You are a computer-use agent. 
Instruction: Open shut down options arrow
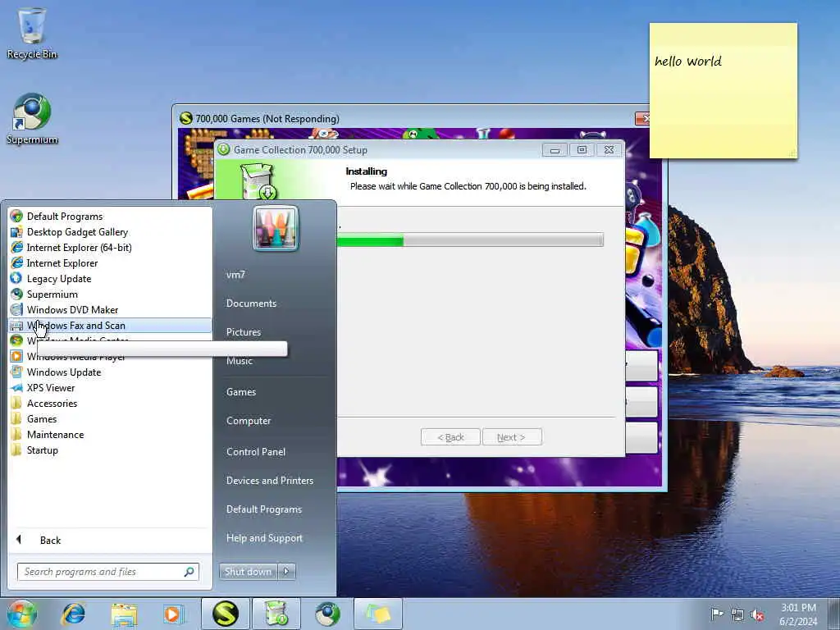coord(286,572)
